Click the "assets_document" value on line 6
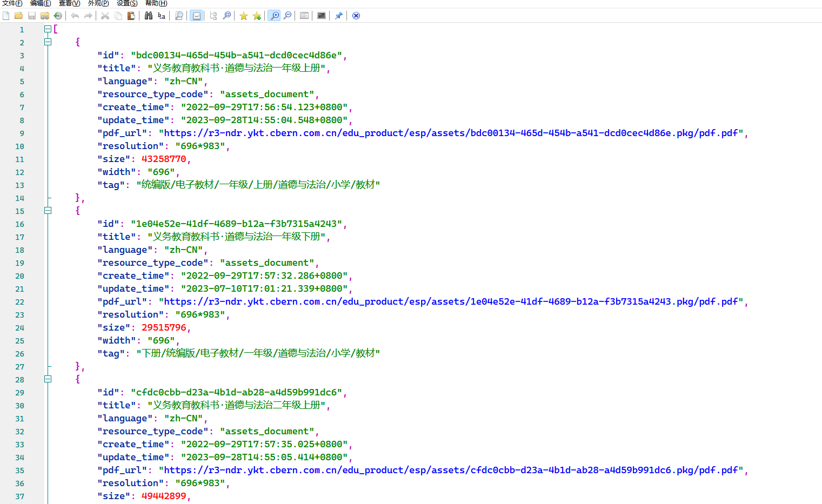 click(x=267, y=94)
